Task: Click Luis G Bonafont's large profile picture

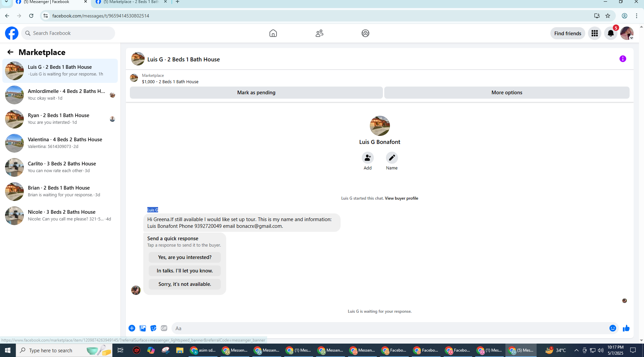Action: point(380,126)
